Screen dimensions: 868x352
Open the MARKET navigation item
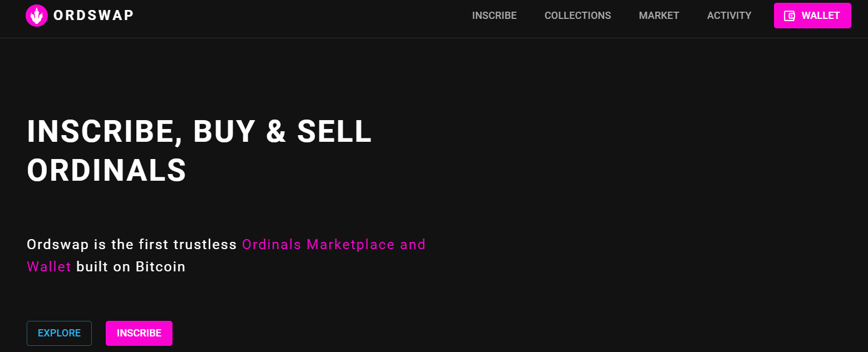(659, 16)
